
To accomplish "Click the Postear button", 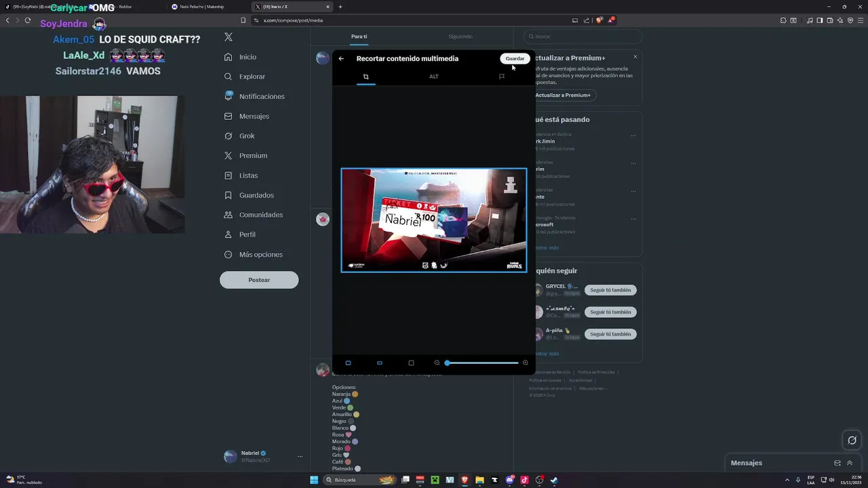I will tap(259, 280).
